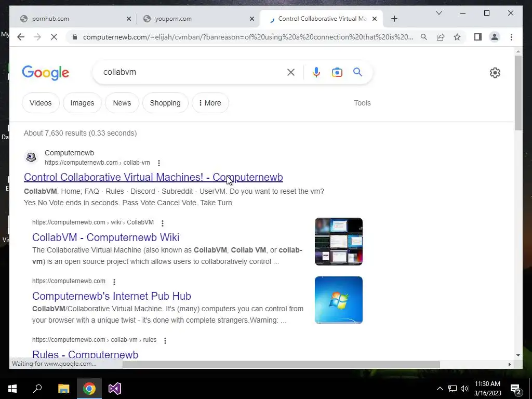Open Rules - Computernewb link

pos(85,354)
